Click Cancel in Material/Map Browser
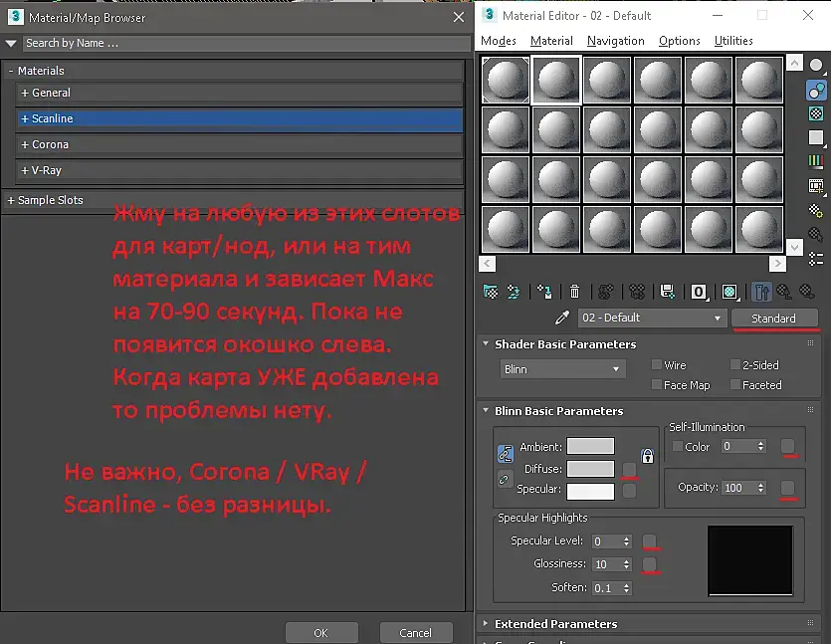The height and width of the screenshot is (644, 831). [x=416, y=632]
